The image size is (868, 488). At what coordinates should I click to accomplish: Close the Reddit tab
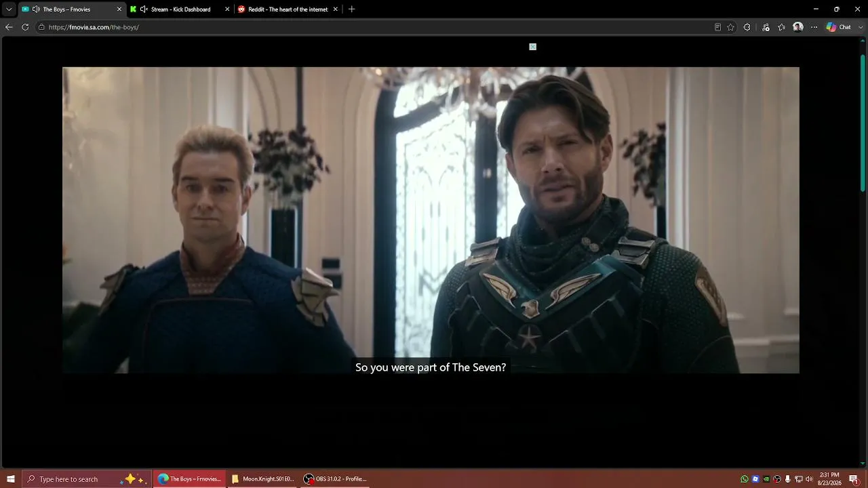click(x=335, y=9)
